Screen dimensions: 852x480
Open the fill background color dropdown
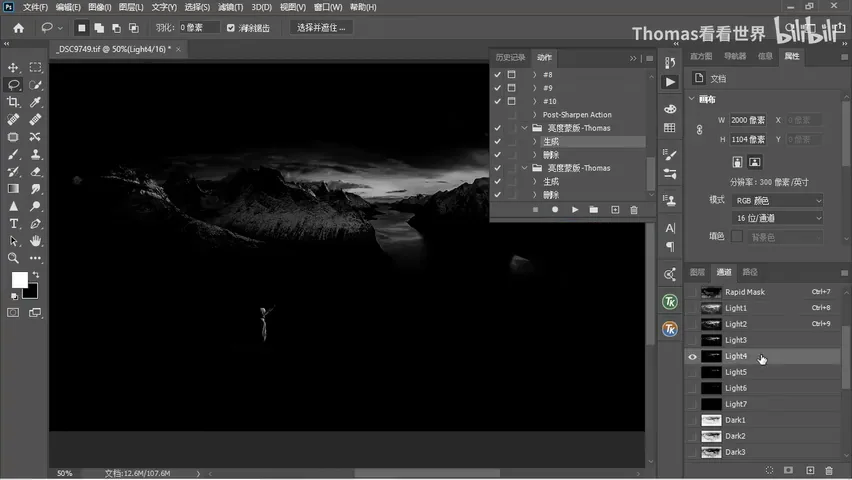click(x=785, y=237)
